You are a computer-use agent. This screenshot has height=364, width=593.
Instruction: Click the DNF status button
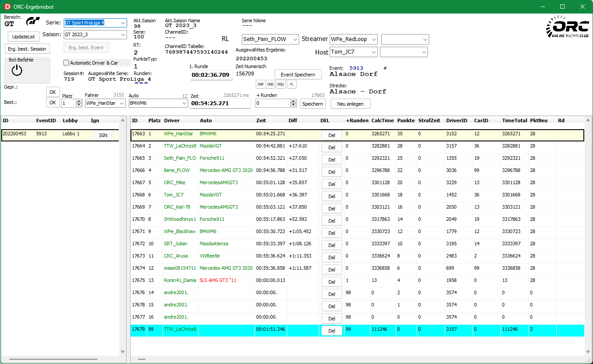tap(260, 84)
